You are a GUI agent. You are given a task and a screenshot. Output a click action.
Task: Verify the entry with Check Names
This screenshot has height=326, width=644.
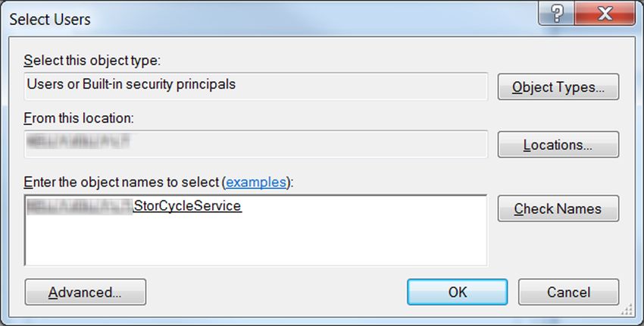(x=558, y=208)
